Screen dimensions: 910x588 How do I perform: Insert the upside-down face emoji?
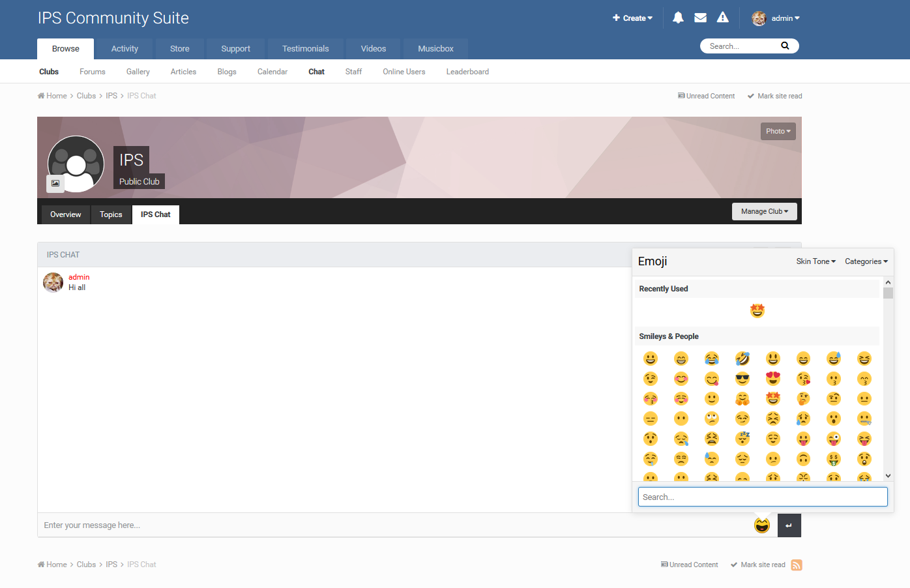point(803,459)
